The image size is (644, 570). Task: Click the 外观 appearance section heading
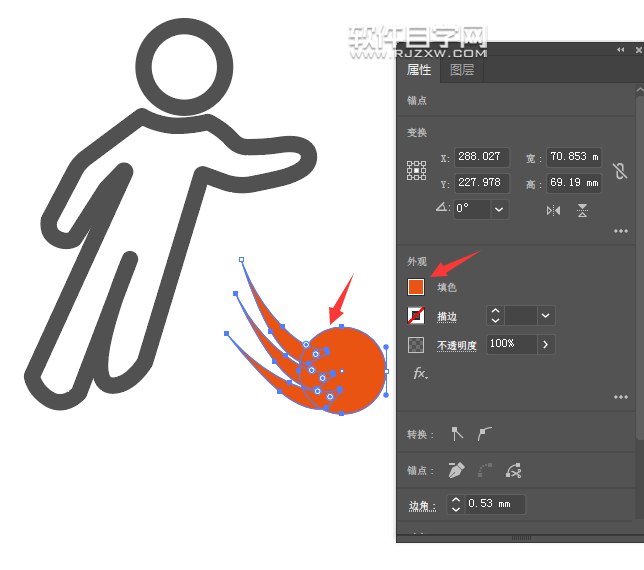[417, 262]
